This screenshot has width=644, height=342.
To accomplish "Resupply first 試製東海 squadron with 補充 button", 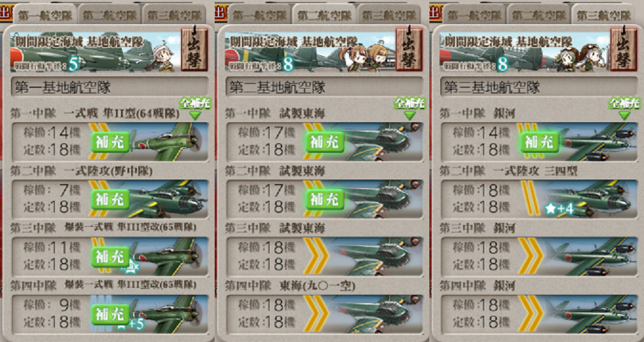I will coord(325,142).
